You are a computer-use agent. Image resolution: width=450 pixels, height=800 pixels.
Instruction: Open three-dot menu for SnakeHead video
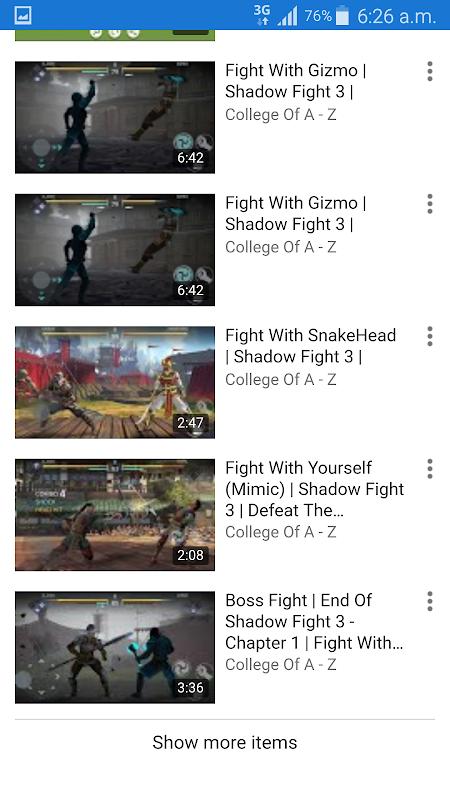[x=430, y=337]
